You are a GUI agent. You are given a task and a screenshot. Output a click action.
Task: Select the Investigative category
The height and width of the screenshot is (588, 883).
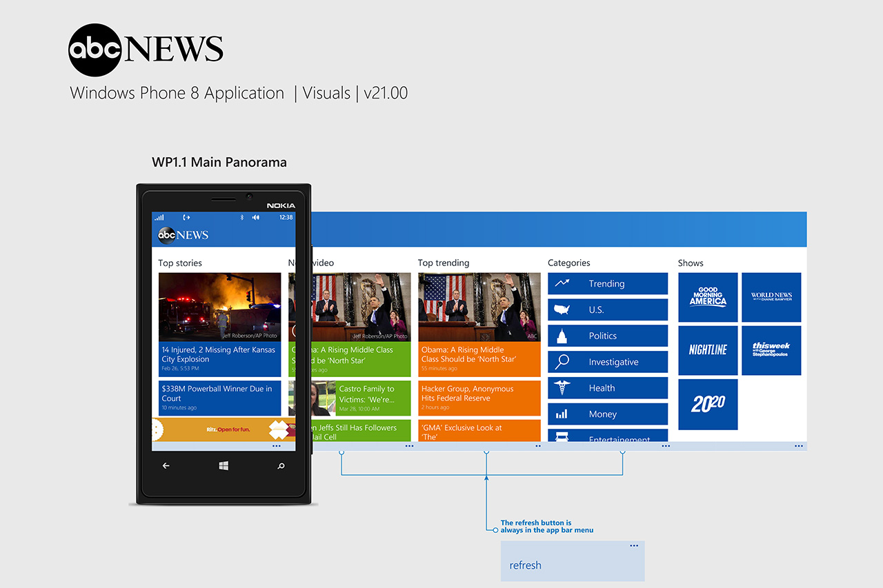(608, 362)
